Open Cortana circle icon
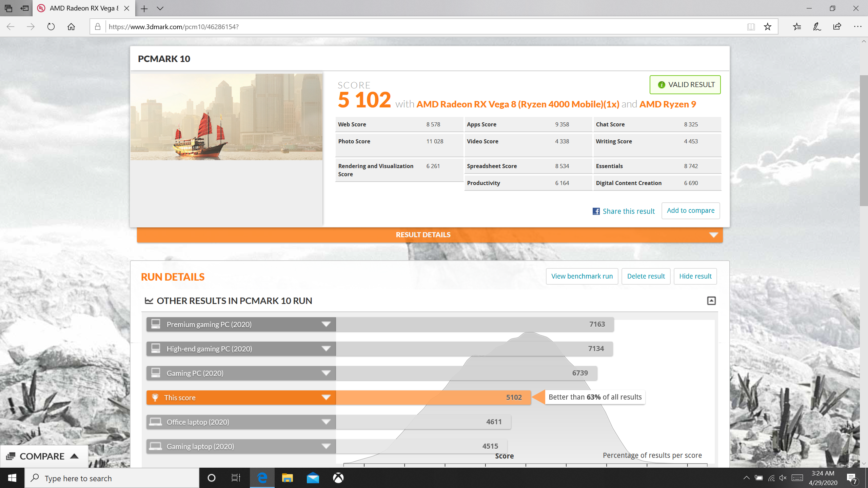 [x=211, y=478]
